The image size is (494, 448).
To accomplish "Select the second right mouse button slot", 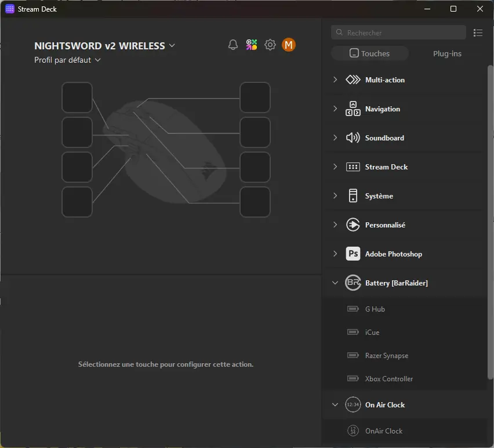I will click(x=255, y=132).
